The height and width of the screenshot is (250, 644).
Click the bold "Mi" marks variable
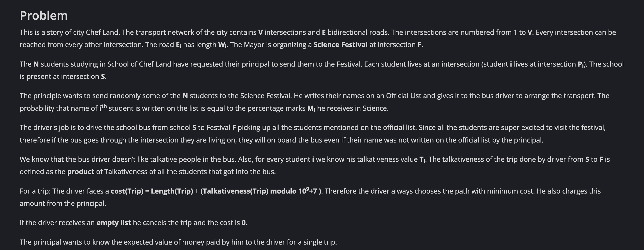coord(311,108)
